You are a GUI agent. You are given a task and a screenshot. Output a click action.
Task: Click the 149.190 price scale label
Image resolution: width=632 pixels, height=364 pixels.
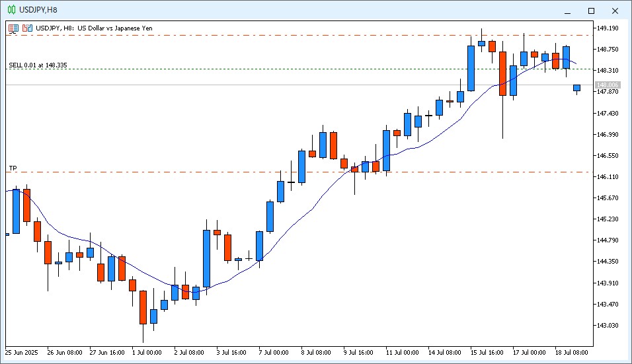tap(608, 28)
